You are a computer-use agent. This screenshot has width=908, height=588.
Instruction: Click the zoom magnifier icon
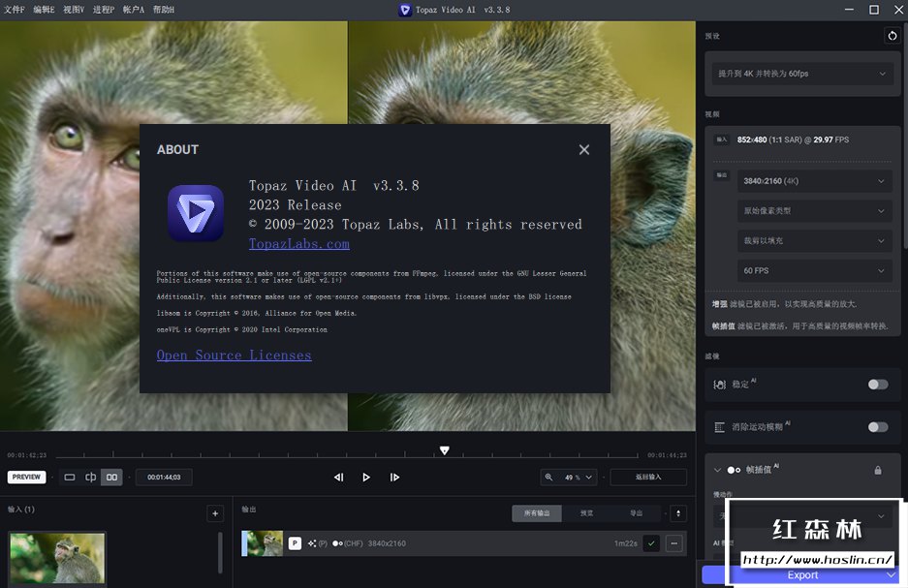coord(548,477)
